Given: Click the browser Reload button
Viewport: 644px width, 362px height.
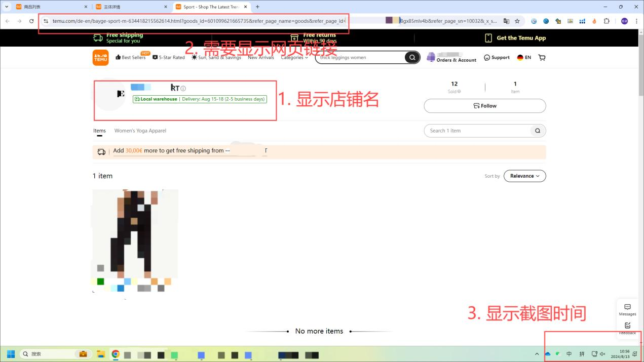Looking at the screenshot, I should [x=31, y=21].
